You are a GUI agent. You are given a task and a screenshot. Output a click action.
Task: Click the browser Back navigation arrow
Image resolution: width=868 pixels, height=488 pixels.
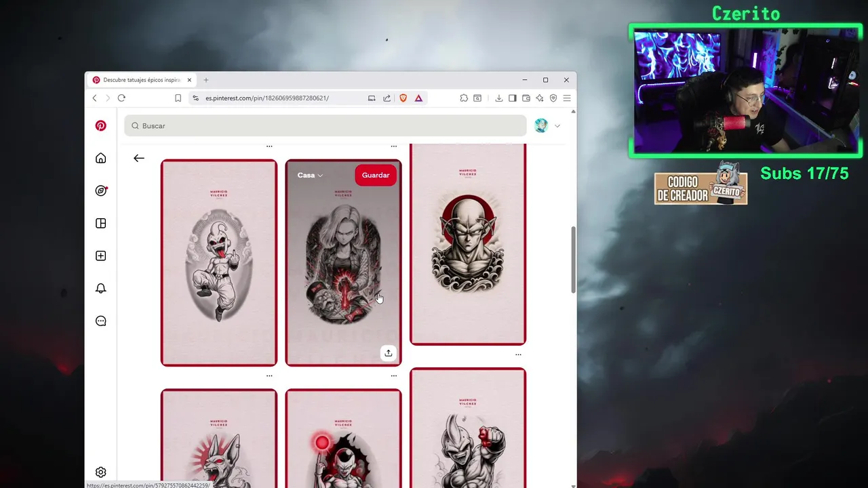click(x=94, y=98)
